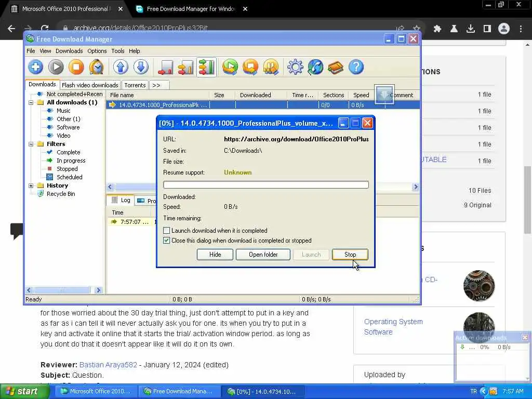Screen dimensions: 532x399
Task: Select the Video category in tree
Action: coord(63,136)
